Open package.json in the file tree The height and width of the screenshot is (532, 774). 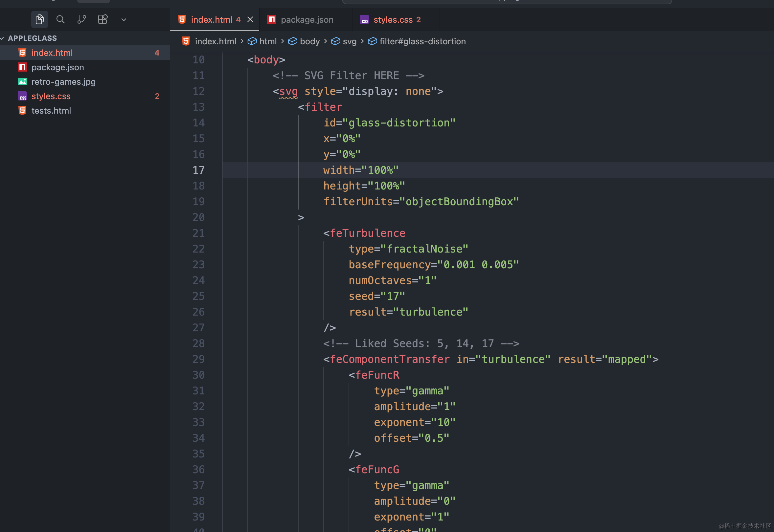tap(57, 67)
